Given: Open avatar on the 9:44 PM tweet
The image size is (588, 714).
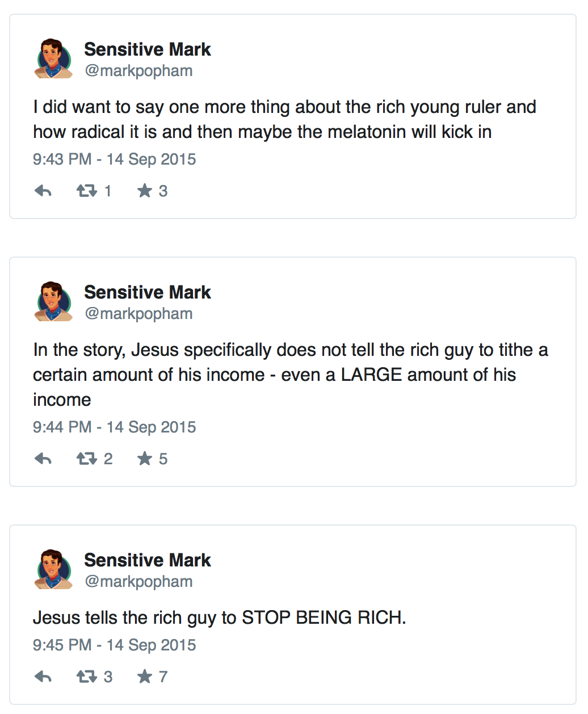Looking at the screenshot, I should tap(53, 302).
